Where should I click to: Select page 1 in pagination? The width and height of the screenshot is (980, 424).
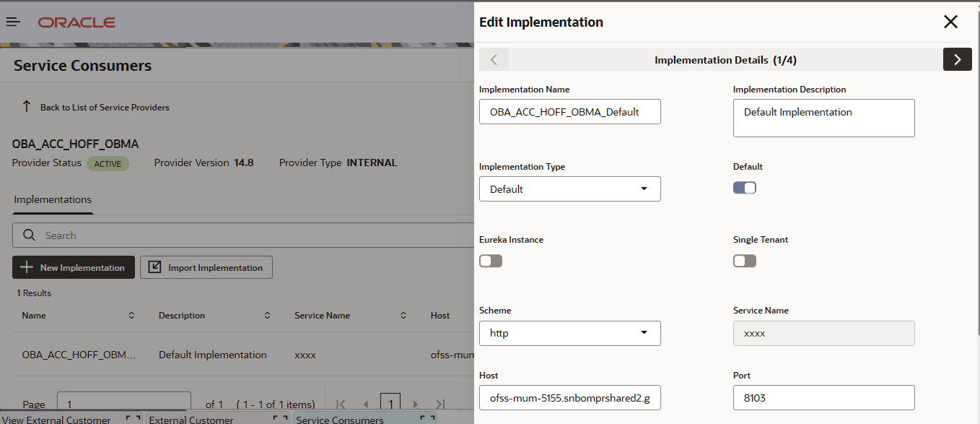click(390, 403)
